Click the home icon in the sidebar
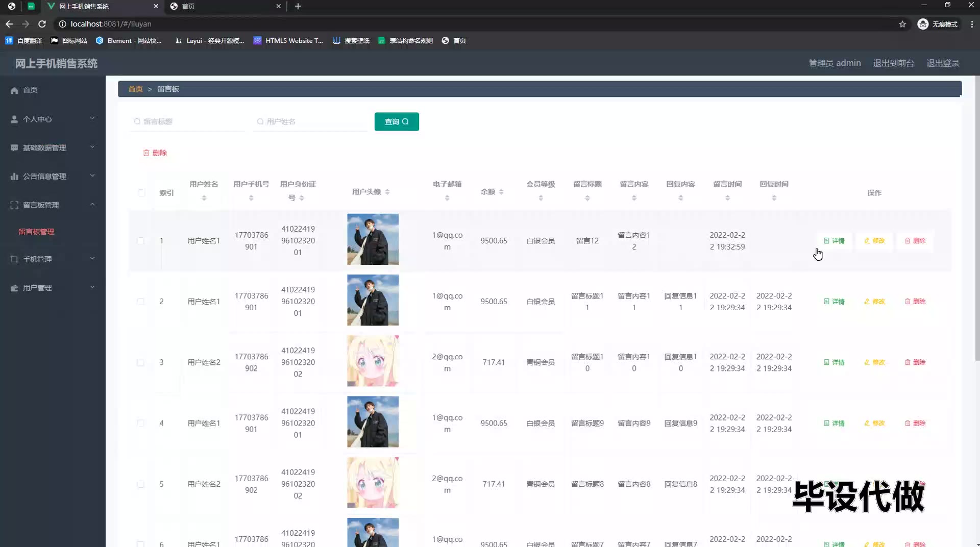Viewport: 980px width, 547px height. coord(14,90)
